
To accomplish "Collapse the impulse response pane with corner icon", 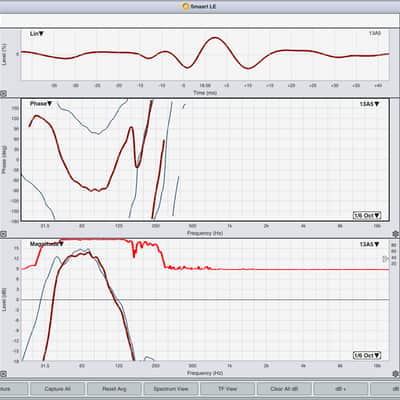I will (3, 94).
